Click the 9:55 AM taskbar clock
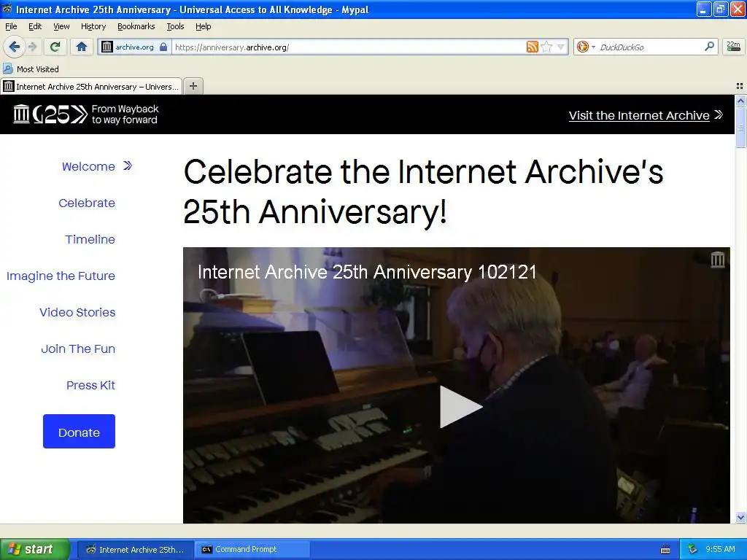 click(x=720, y=549)
